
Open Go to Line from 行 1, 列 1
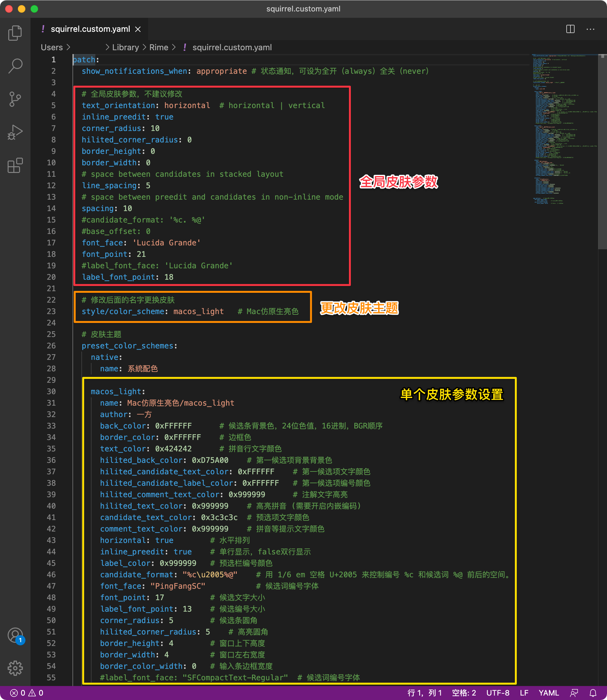pyautogui.click(x=425, y=693)
